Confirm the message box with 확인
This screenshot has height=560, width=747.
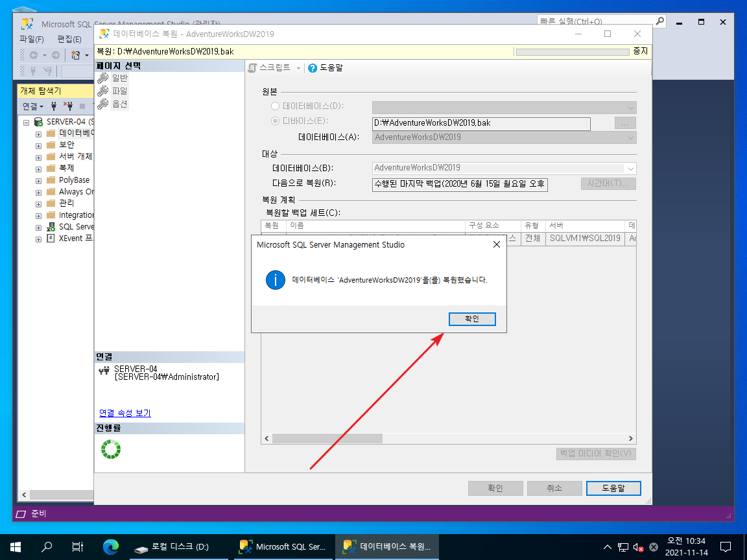pyautogui.click(x=472, y=319)
